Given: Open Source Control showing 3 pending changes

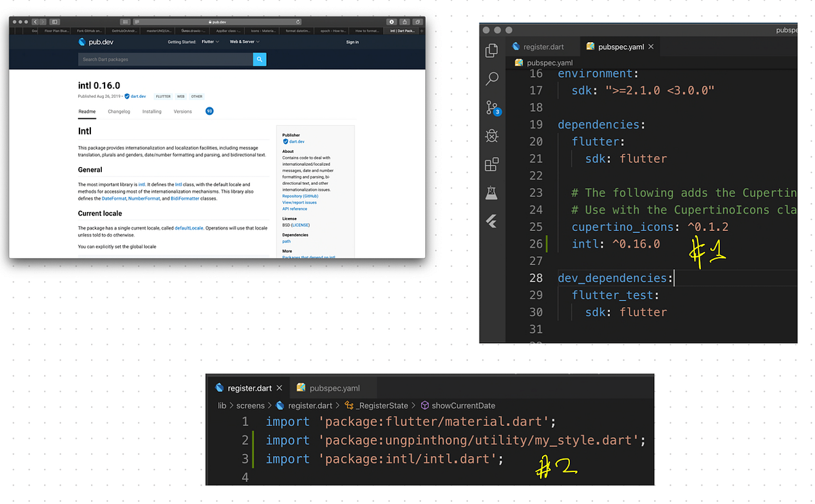Looking at the screenshot, I should 492,107.
